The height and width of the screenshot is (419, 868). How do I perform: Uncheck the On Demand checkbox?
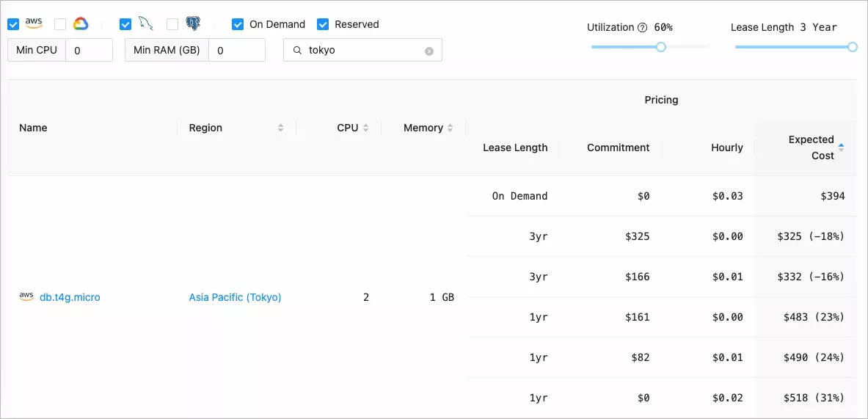(x=238, y=24)
